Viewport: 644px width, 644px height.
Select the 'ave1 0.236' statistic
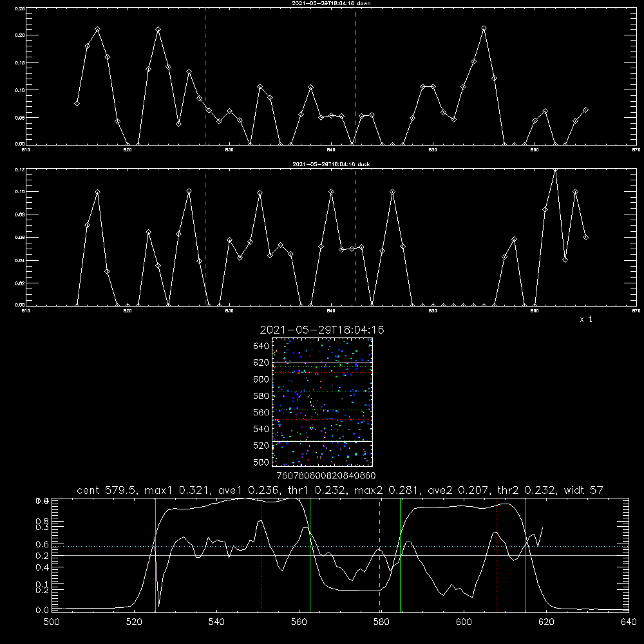pyautogui.click(x=249, y=490)
